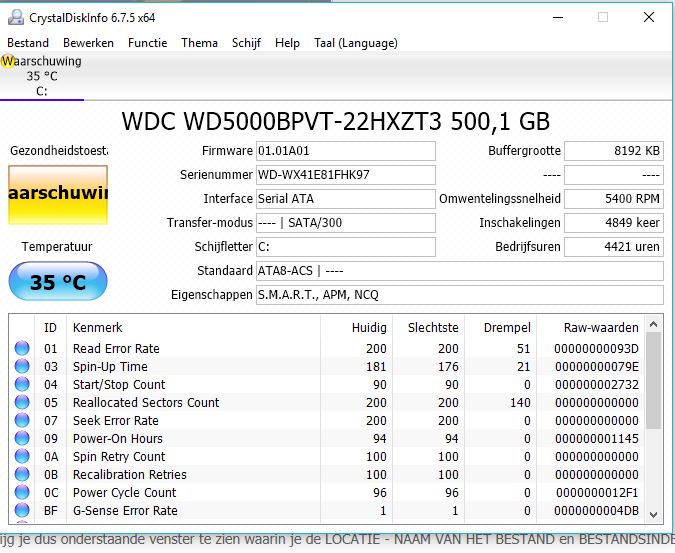
Task: Close the CrystalDiskInfo window
Action: pos(649,17)
